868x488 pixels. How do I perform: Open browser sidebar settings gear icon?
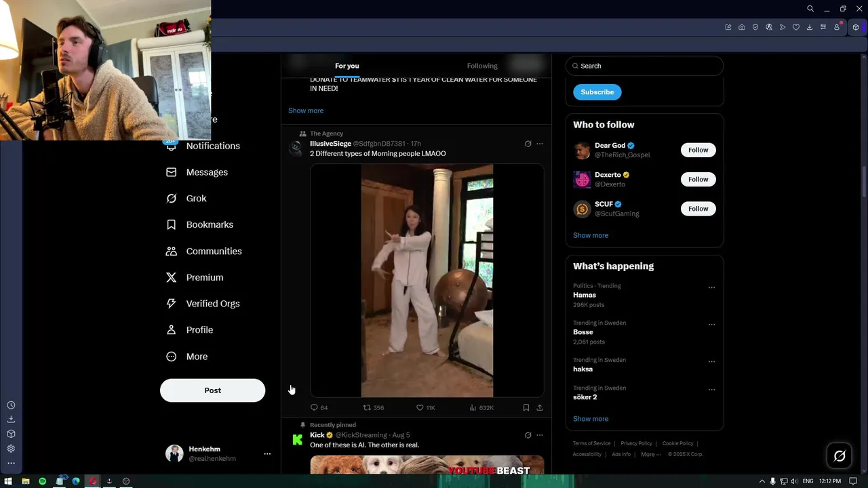(11, 449)
